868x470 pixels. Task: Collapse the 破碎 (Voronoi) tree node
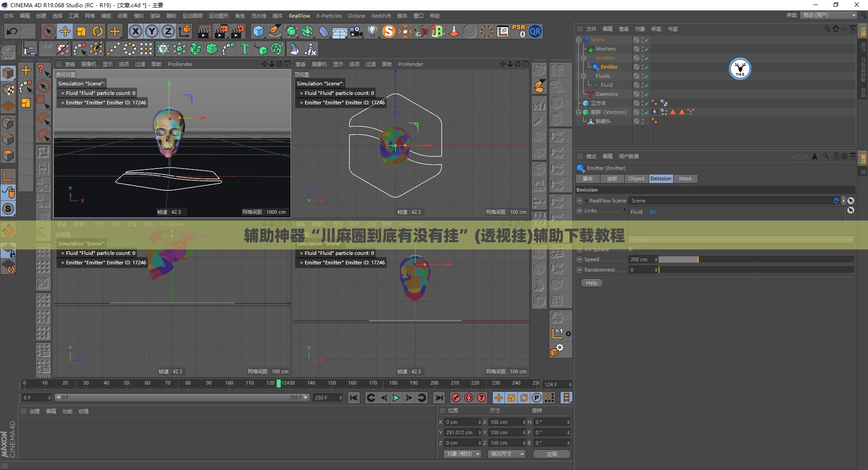[578, 112]
